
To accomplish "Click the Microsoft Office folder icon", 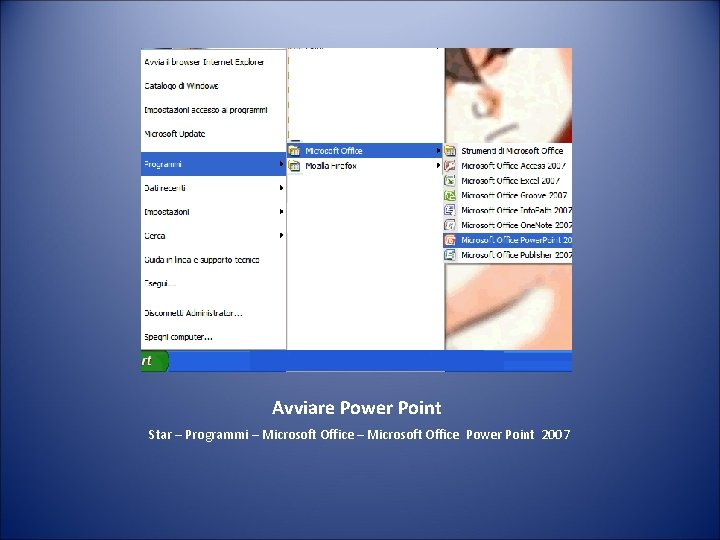I will [294, 151].
